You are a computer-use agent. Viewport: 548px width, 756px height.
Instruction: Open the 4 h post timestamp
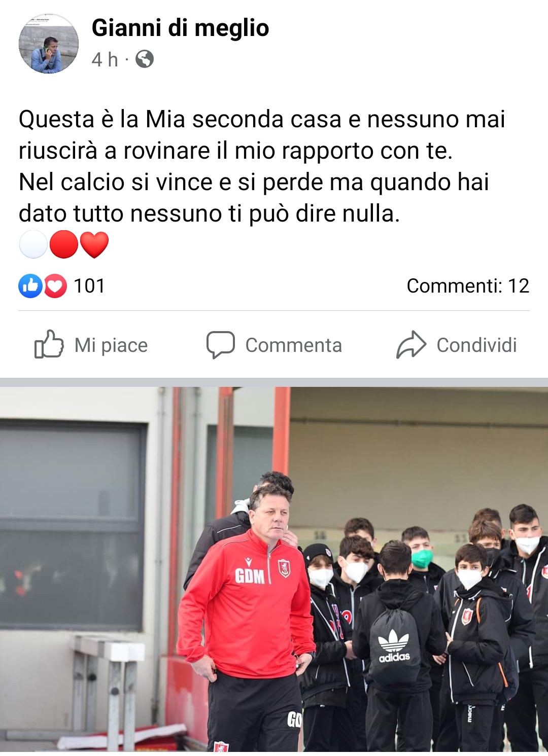tap(105, 59)
